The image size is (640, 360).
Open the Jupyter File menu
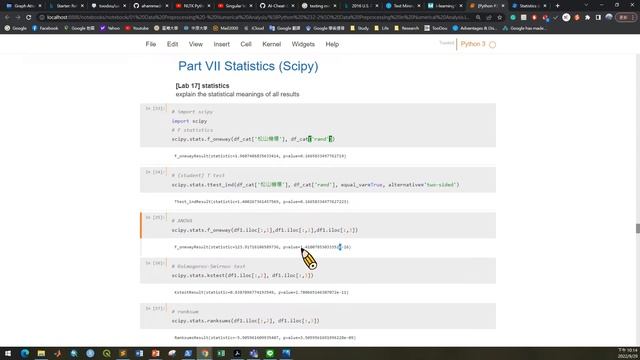[151, 44]
